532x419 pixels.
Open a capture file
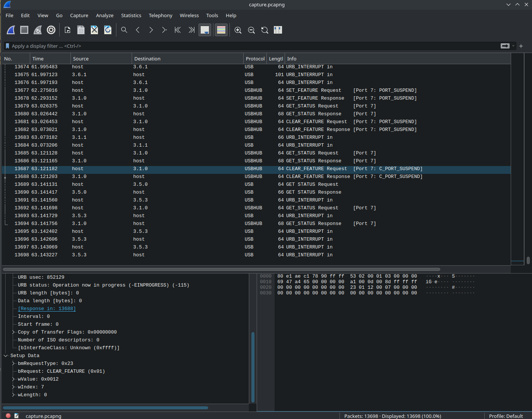click(68, 30)
